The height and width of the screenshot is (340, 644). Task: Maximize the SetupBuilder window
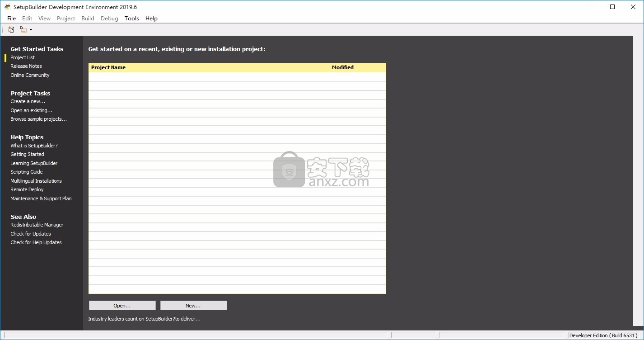click(612, 7)
